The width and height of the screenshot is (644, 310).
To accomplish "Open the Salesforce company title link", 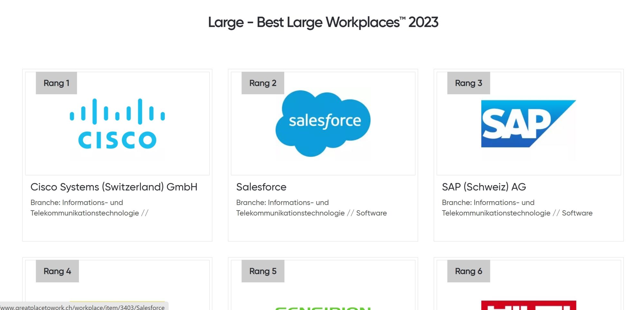I will [261, 187].
